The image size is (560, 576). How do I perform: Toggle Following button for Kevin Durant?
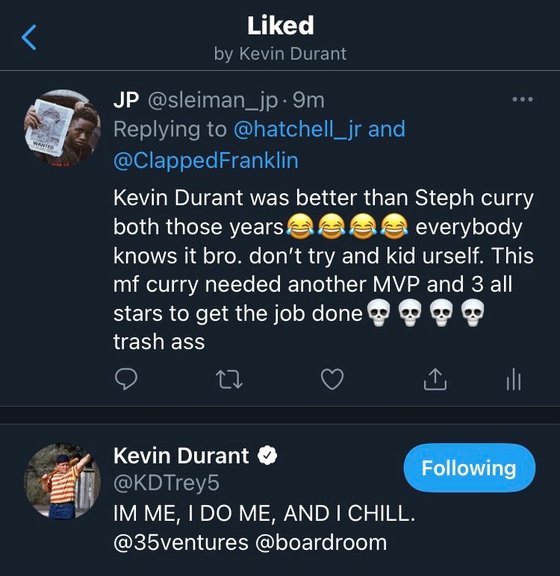(x=469, y=468)
